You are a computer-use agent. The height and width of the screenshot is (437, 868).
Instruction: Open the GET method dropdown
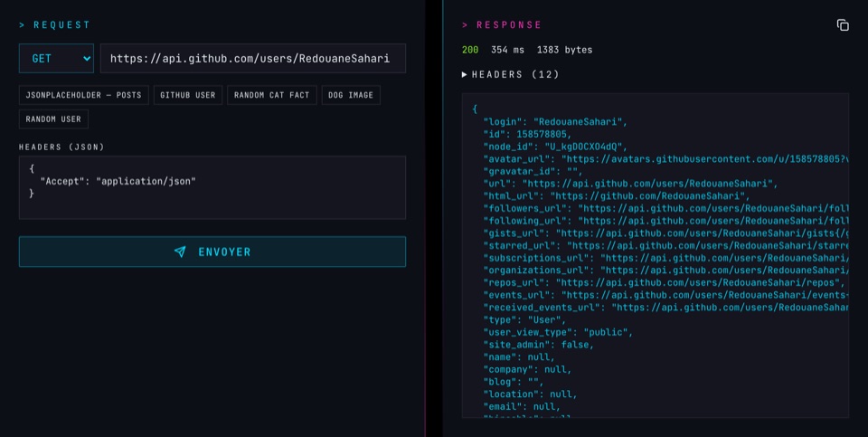click(56, 58)
